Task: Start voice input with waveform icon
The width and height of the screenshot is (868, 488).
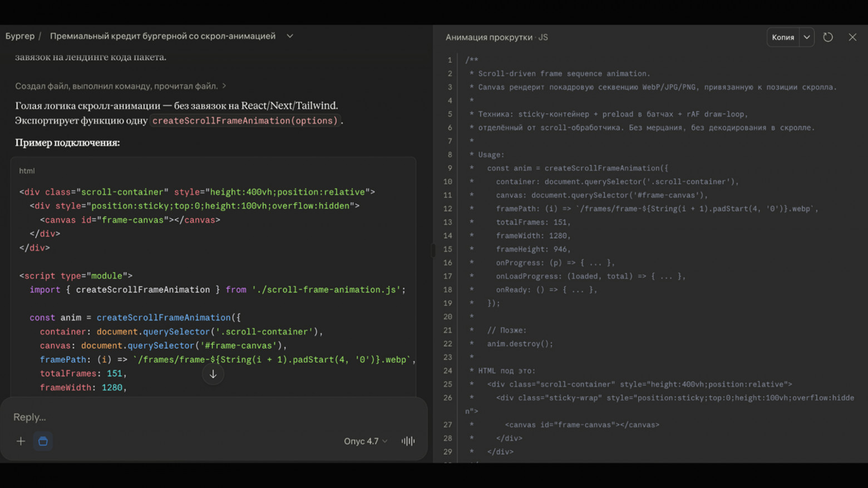Action: point(408,441)
